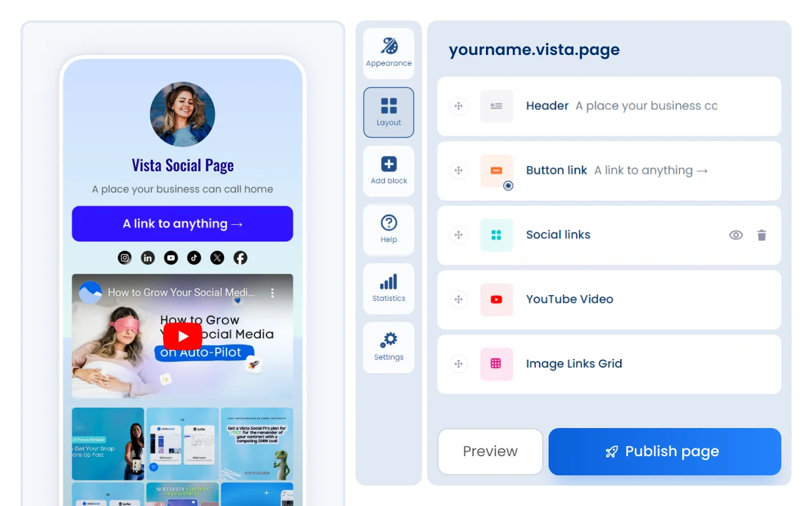Click the Header block drag handle

click(458, 106)
